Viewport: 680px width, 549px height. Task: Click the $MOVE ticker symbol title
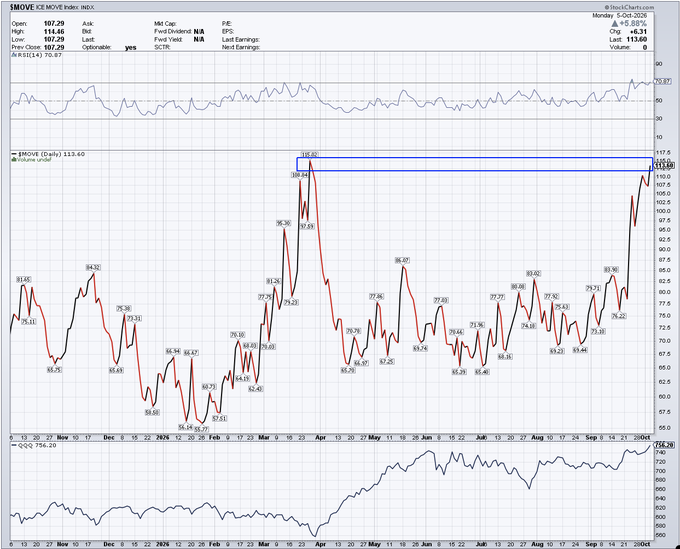(22, 7)
